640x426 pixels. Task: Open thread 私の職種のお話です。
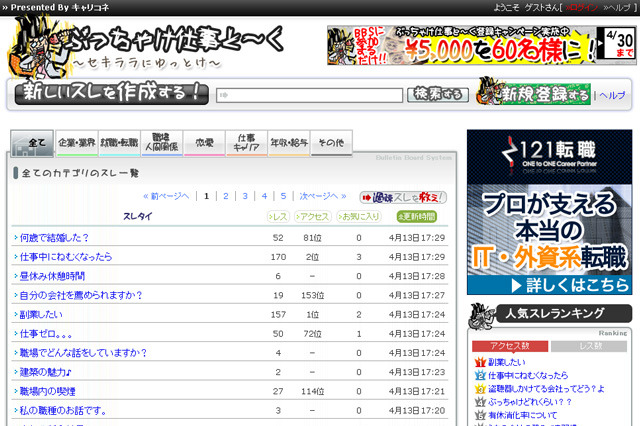click(63, 410)
